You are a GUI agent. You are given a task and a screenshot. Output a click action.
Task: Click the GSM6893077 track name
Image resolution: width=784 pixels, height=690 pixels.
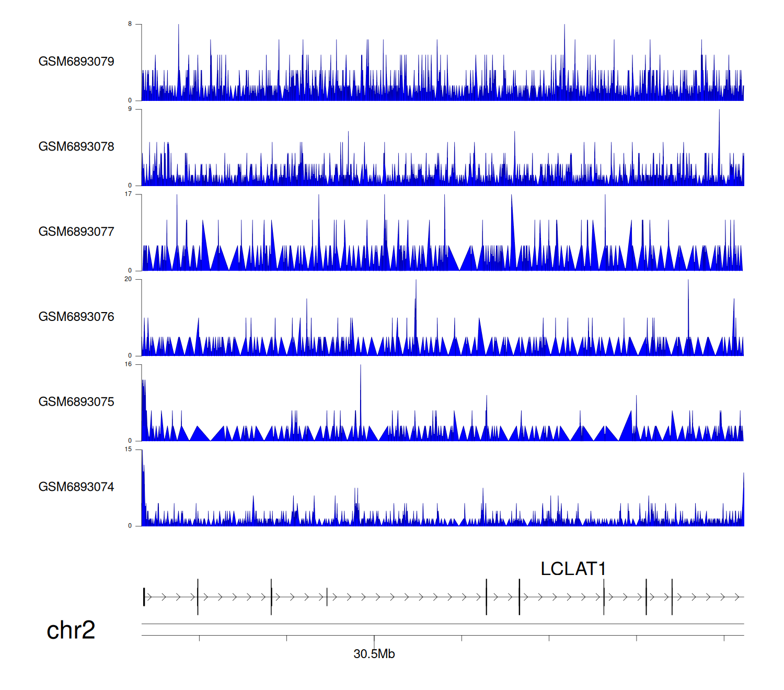click(76, 232)
